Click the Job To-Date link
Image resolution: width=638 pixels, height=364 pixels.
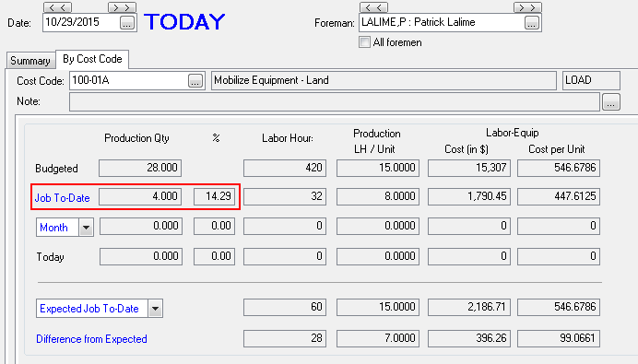click(x=63, y=197)
